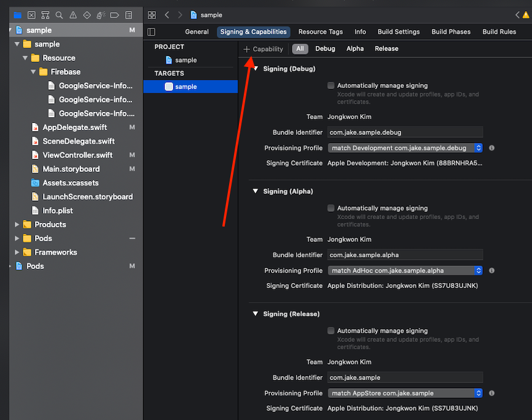532x420 pixels.
Task: Click info icon next to Alpha provisioning profile
Action: tap(491, 270)
